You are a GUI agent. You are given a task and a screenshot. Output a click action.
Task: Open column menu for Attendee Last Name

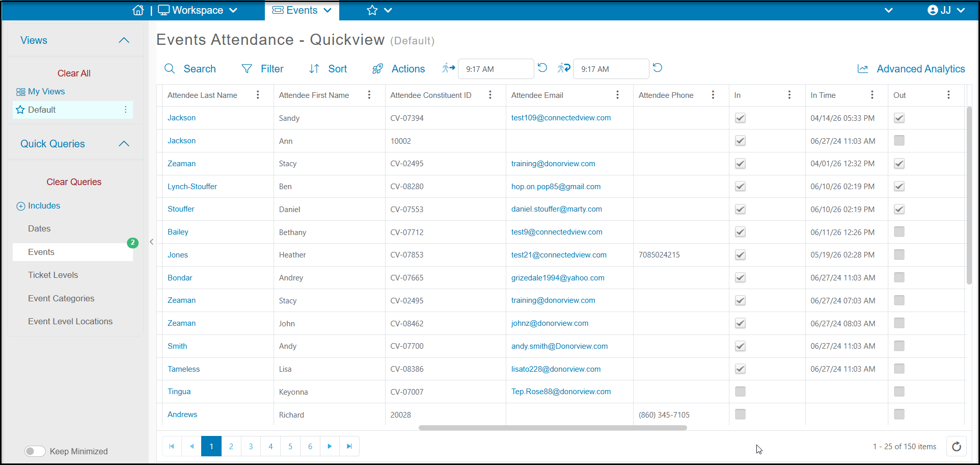click(258, 95)
